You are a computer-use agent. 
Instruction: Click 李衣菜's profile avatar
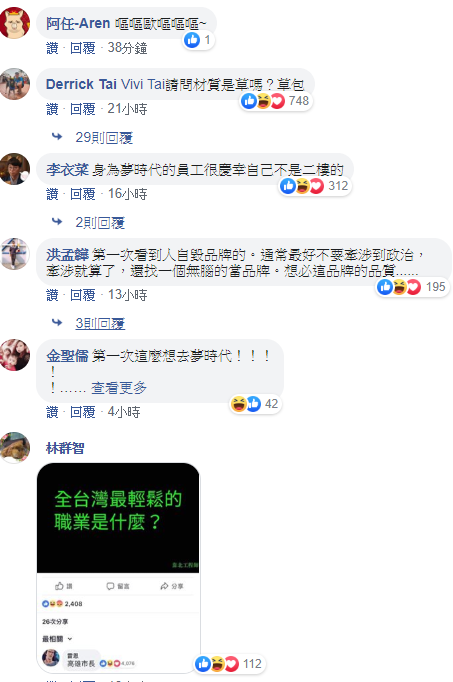(15, 169)
